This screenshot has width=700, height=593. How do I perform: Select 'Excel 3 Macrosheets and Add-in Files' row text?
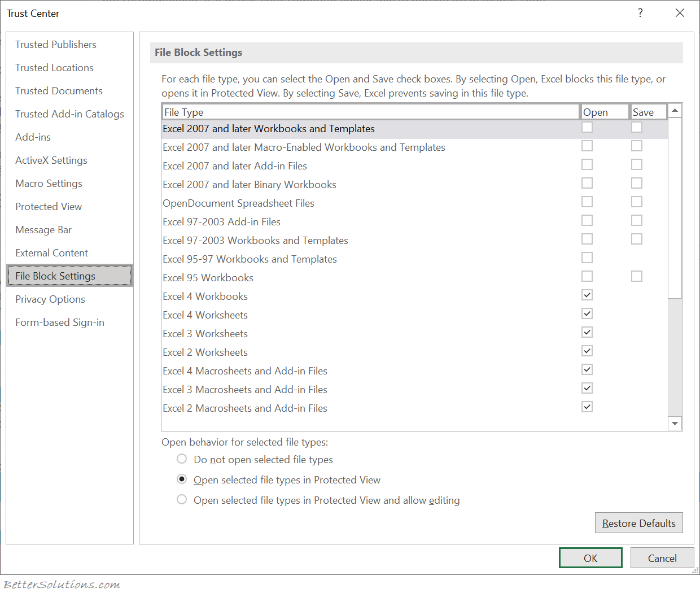245,390
